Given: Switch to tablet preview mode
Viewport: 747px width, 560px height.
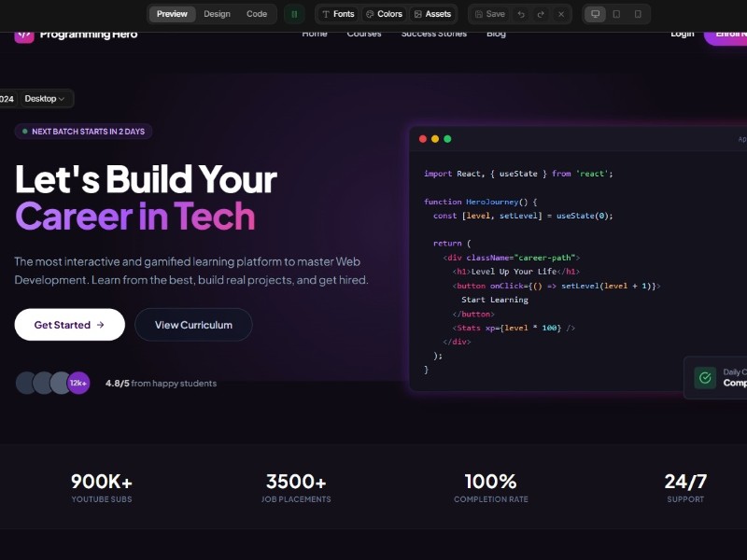Looking at the screenshot, I should point(618,14).
